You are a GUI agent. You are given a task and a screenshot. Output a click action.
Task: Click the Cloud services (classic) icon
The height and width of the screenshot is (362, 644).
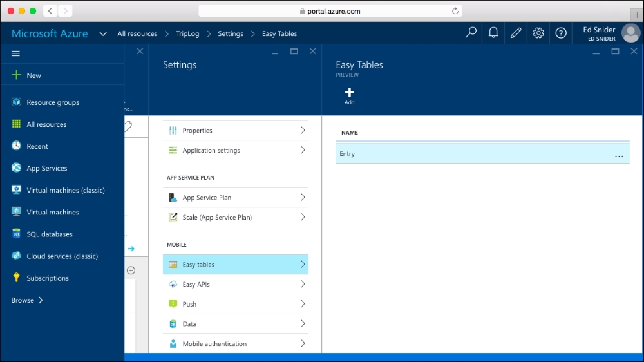17,256
